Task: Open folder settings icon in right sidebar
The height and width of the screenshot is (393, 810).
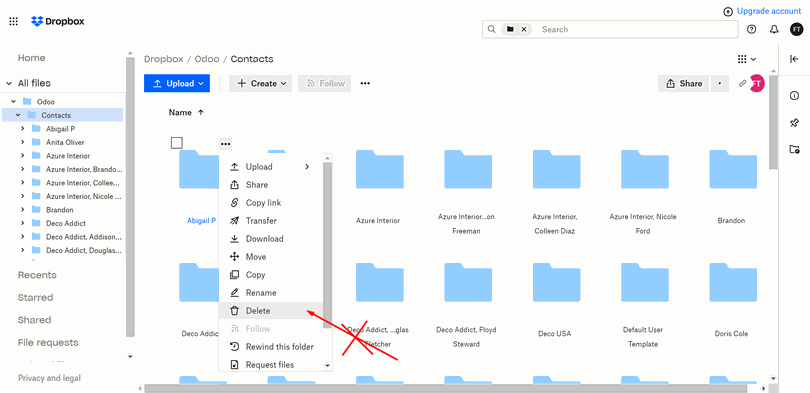Action: point(795,149)
